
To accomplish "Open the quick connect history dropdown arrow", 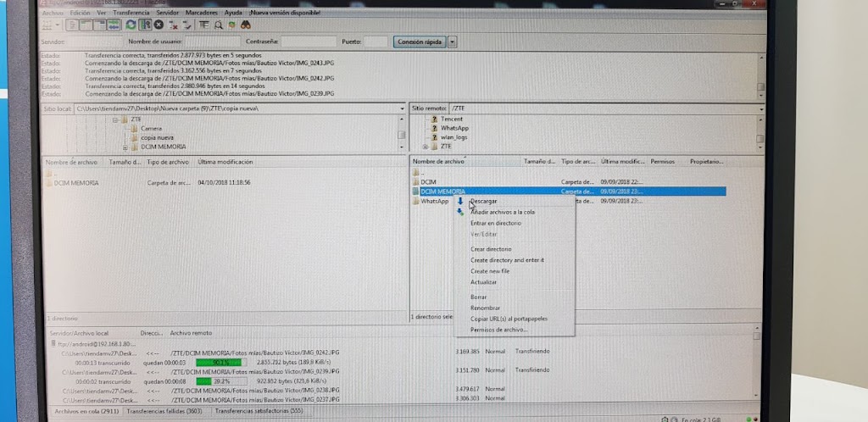I will (x=453, y=41).
